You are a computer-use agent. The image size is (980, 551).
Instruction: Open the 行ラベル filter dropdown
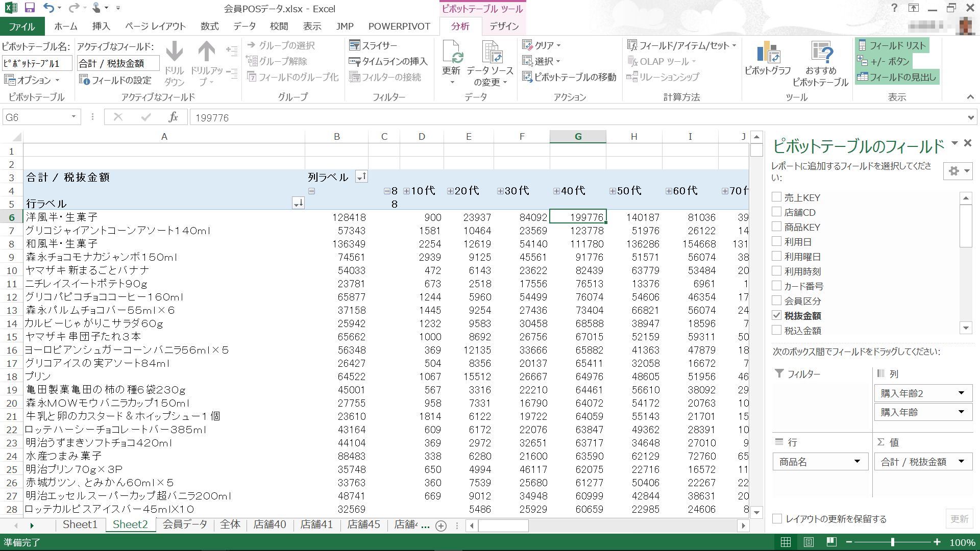coord(298,204)
